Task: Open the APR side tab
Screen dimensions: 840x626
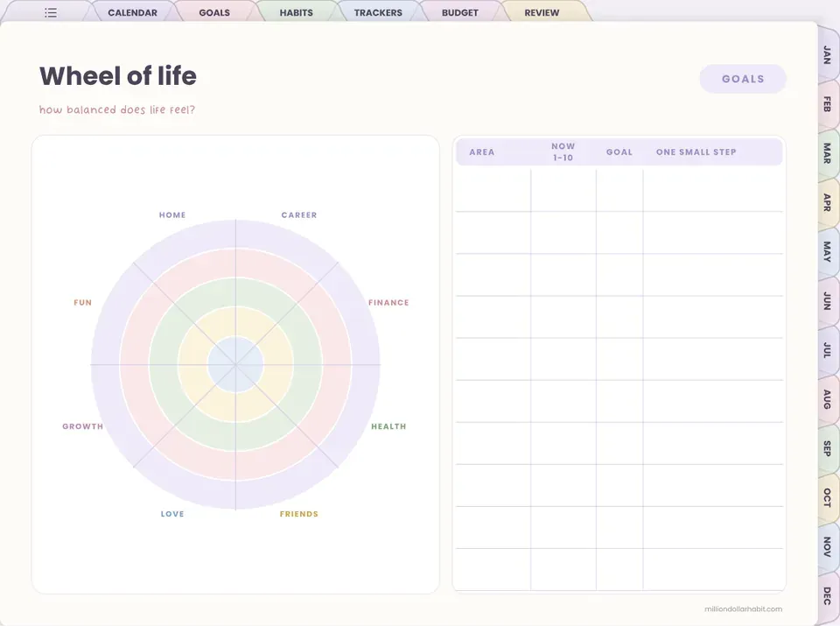Action: click(x=828, y=202)
